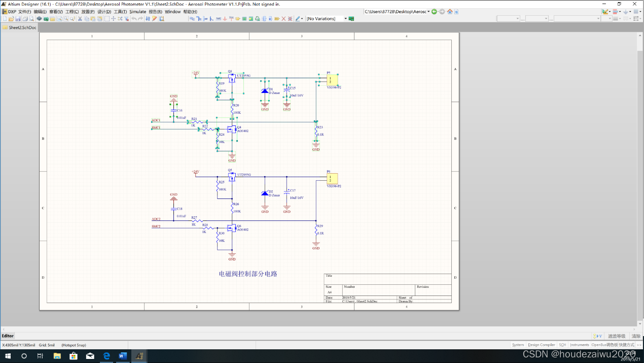Click the green Back navigation button
The height and width of the screenshot is (363, 644).
coord(434,11)
